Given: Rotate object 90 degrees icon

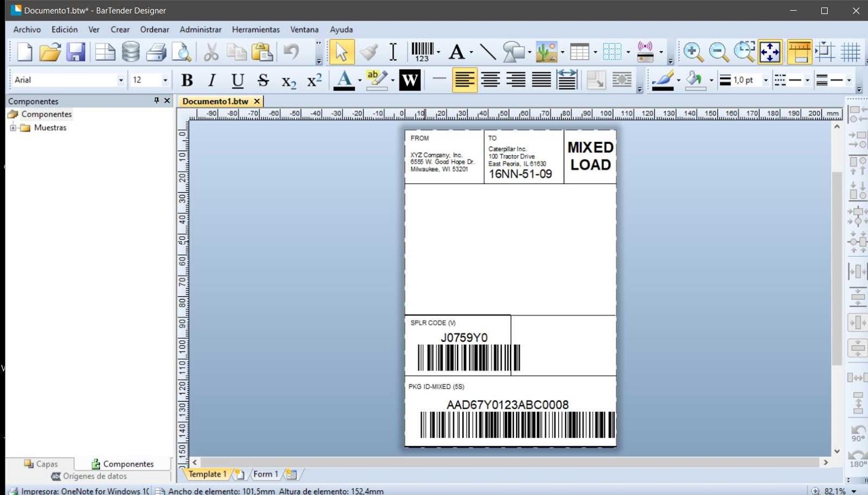Looking at the screenshot, I should (858, 433).
